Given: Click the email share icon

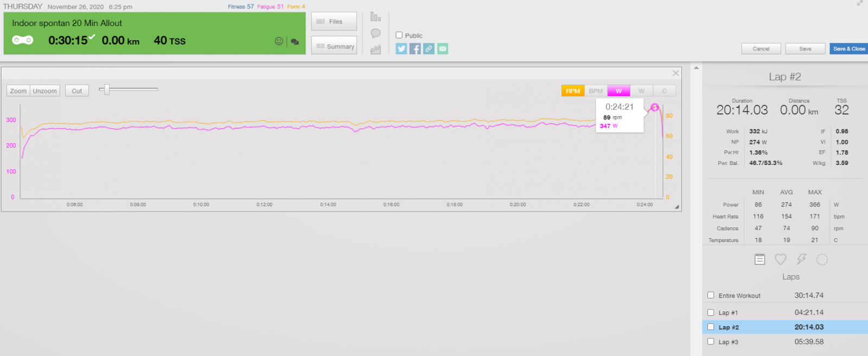Looking at the screenshot, I should pyautogui.click(x=443, y=49).
